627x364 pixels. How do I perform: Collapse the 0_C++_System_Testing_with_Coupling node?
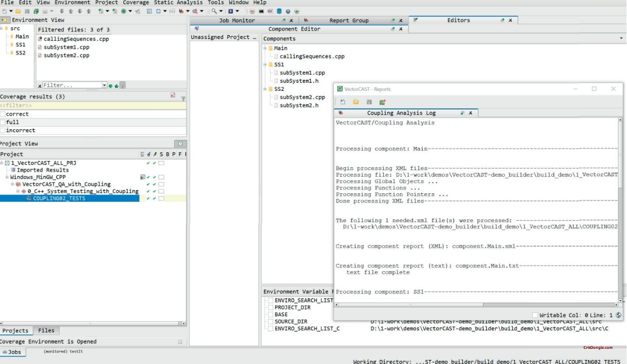tap(18, 191)
